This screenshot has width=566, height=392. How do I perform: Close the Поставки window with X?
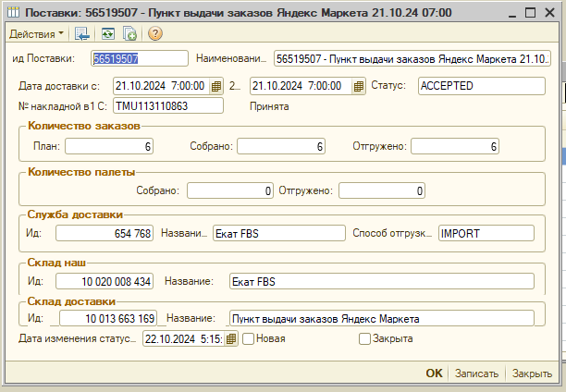[549, 13]
